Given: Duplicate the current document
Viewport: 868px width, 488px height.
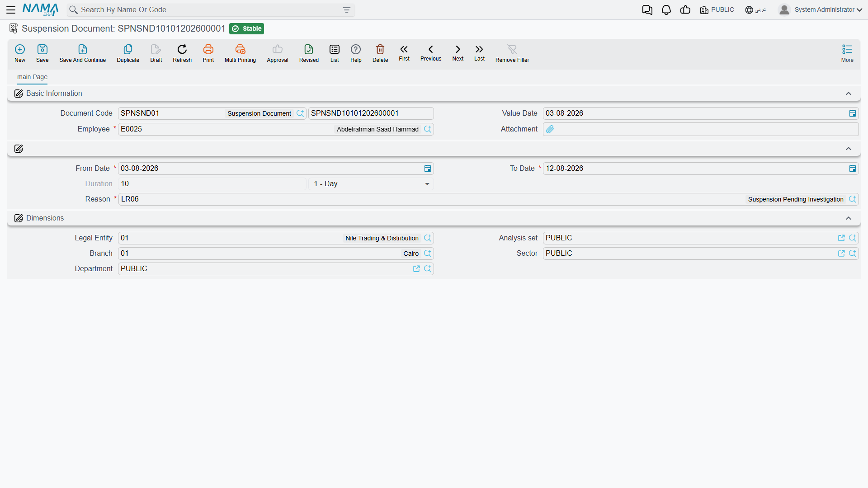Looking at the screenshot, I should (128, 53).
